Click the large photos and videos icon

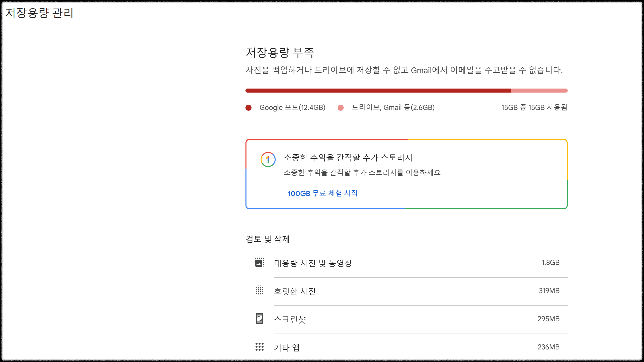tap(260, 262)
